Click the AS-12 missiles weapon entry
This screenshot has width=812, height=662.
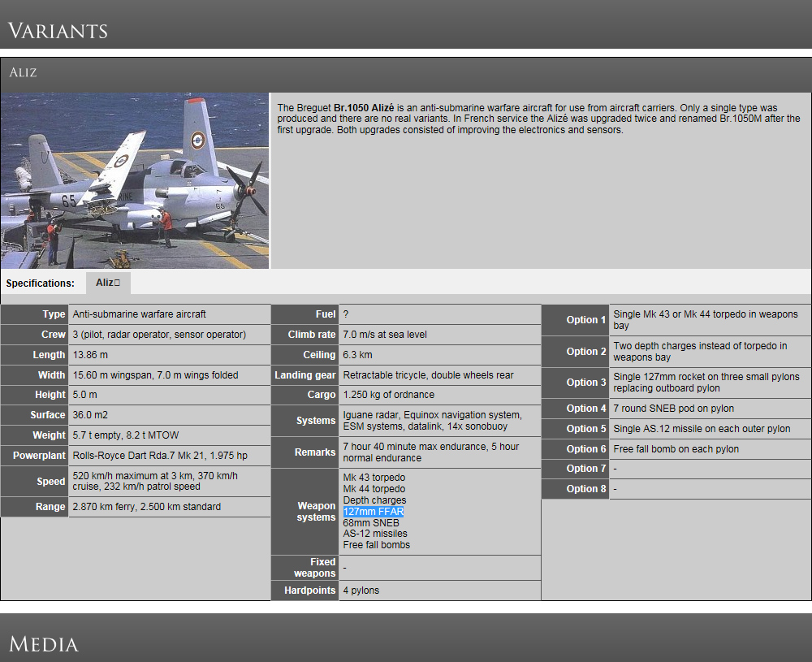pos(375,534)
